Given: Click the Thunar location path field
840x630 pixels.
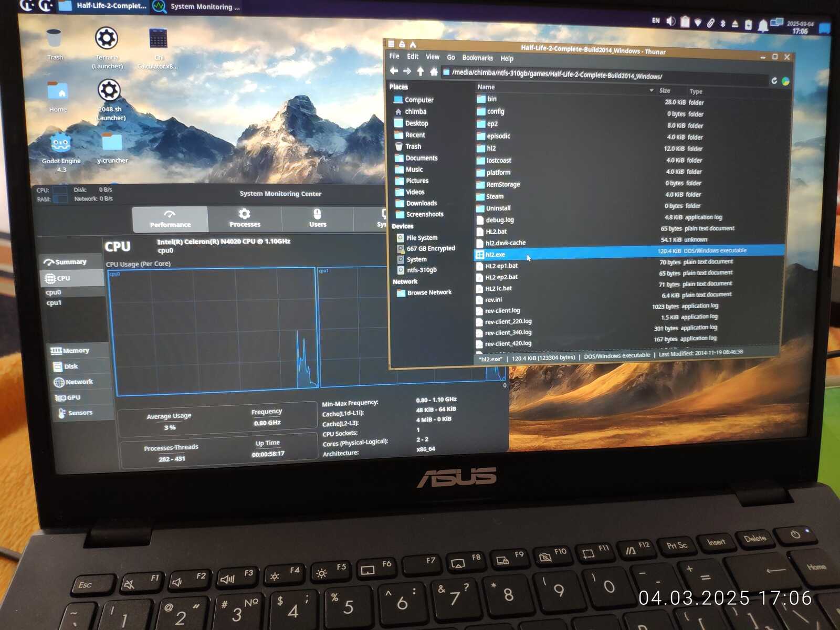Looking at the screenshot, I should (x=604, y=76).
